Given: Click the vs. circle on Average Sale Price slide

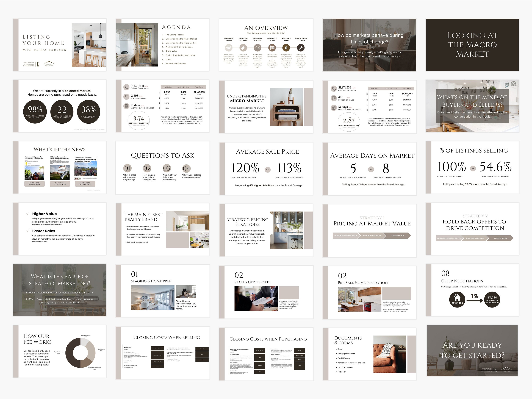Looking at the screenshot, I should (x=267, y=170).
